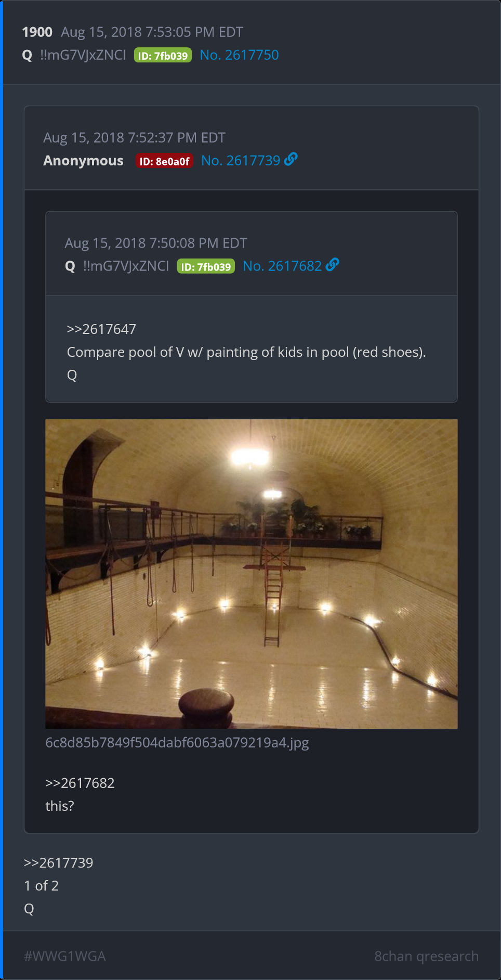501x980 pixels.
Task: Open post link No. 2617739
Action: pos(241,160)
